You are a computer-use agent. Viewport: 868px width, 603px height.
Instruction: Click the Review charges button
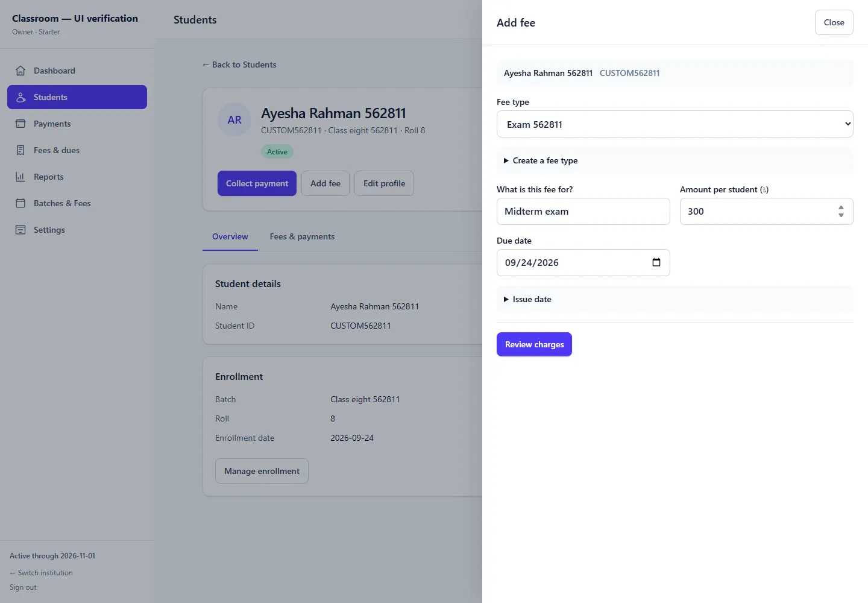534,344
